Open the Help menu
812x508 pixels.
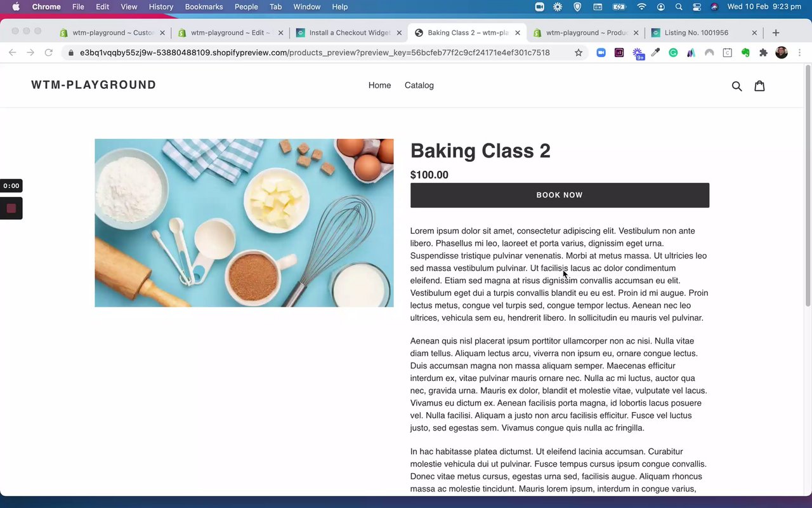[340, 7]
